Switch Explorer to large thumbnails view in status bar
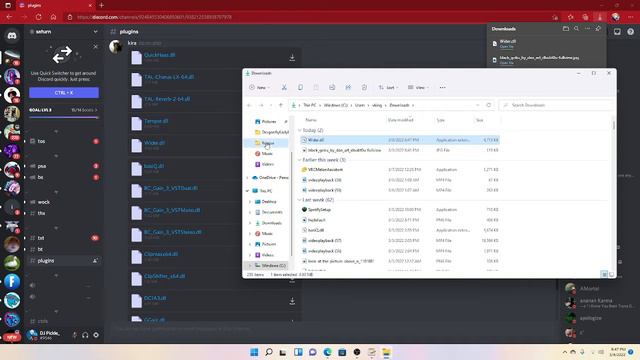Image resolution: width=640 pixels, height=360 pixels. coord(611,274)
